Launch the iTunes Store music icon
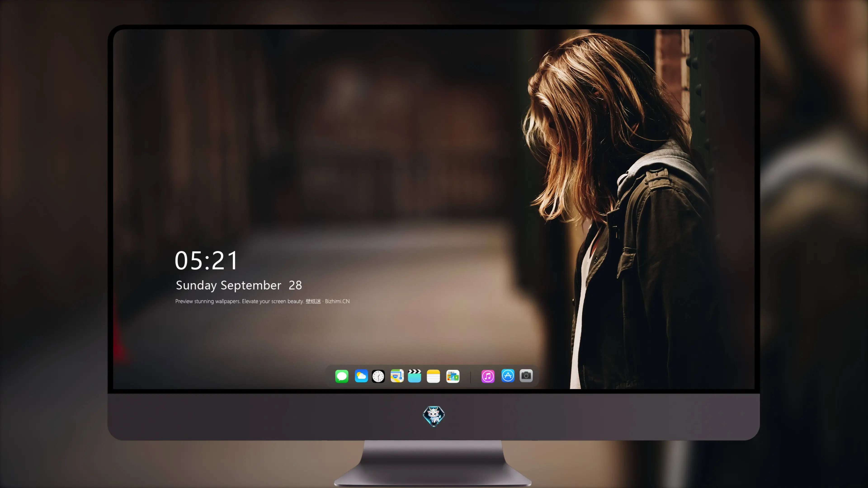The width and height of the screenshot is (868, 488). tap(488, 376)
